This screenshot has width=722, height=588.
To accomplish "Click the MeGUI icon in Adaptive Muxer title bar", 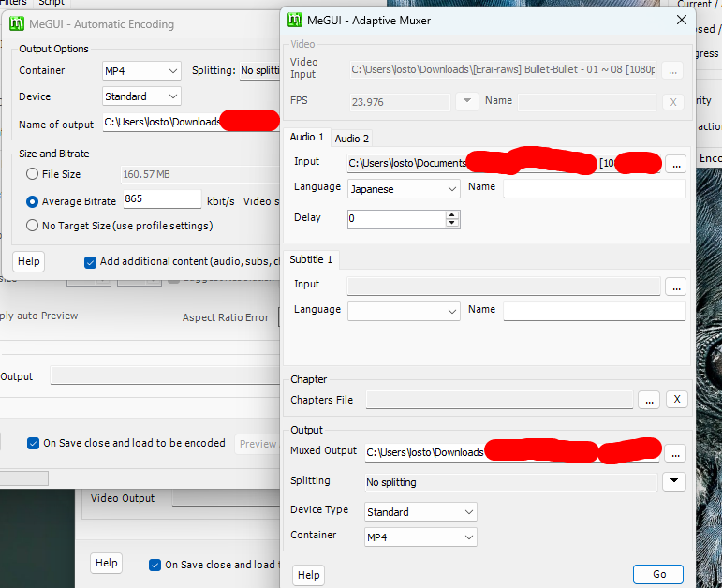I will coord(295,21).
